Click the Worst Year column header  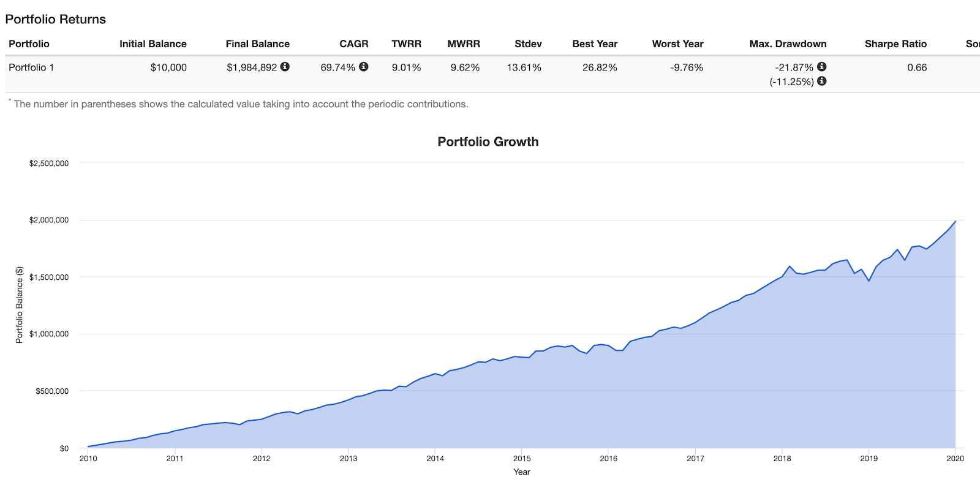click(x=677, y=44)
